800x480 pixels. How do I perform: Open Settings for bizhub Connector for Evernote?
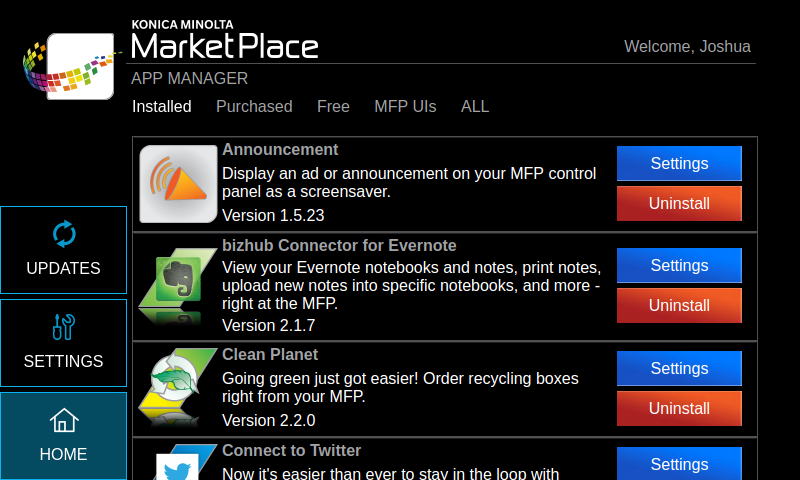pos(679,265)
